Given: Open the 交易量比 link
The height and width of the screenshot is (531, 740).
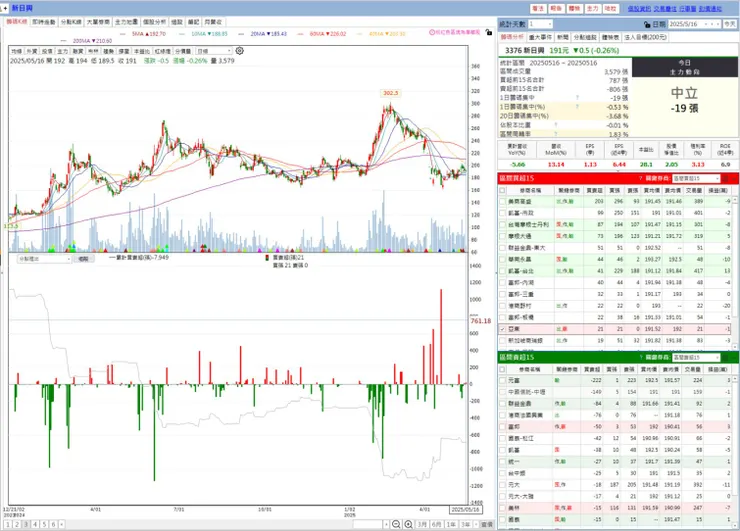Looking at the screenshot, I should click(665, 8).
